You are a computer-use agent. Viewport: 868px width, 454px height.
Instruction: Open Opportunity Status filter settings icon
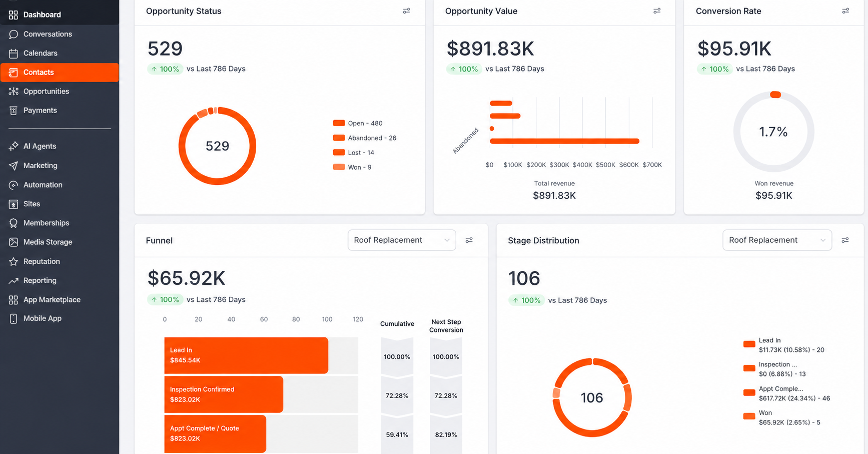pyautogui.click(x=406, y=11)
